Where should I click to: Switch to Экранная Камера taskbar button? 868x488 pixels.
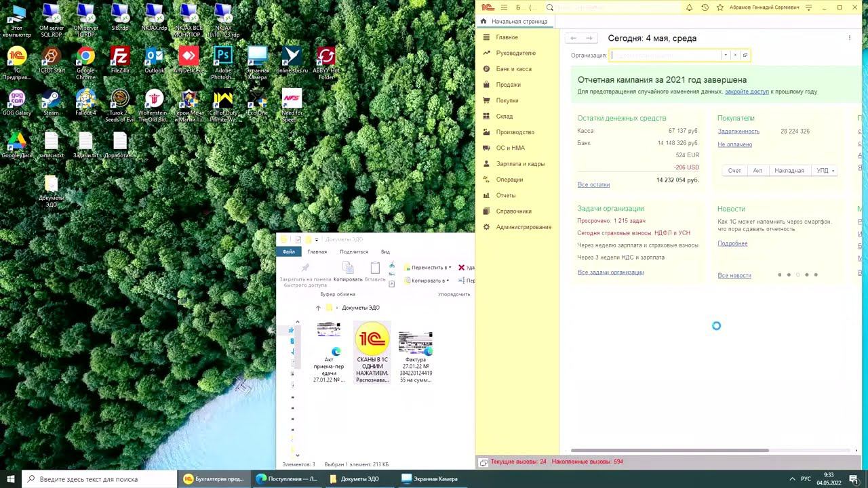coord(430,479)
